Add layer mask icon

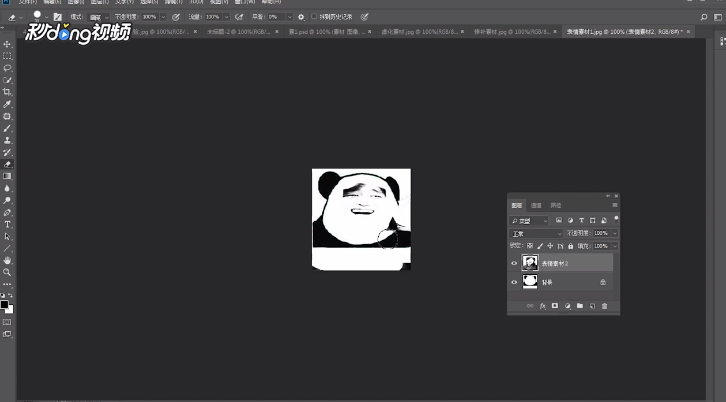(x=555, y=306)
